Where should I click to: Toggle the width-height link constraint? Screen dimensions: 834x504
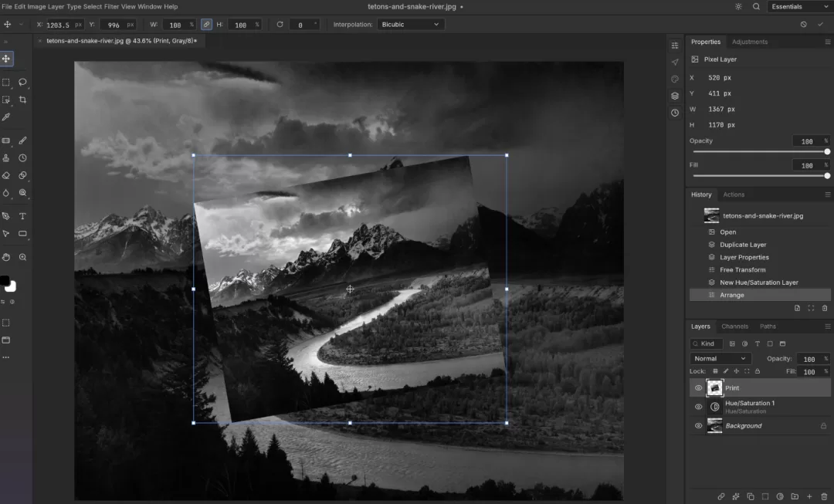coord(206,25)
